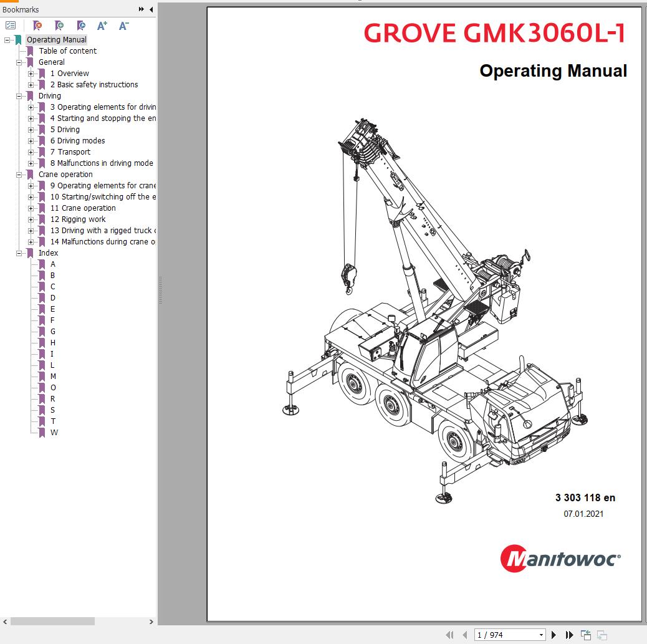Screen dimensions: 647x644
Task: Decrease bookmark text size with A-
Action: (x=123, y=26)
